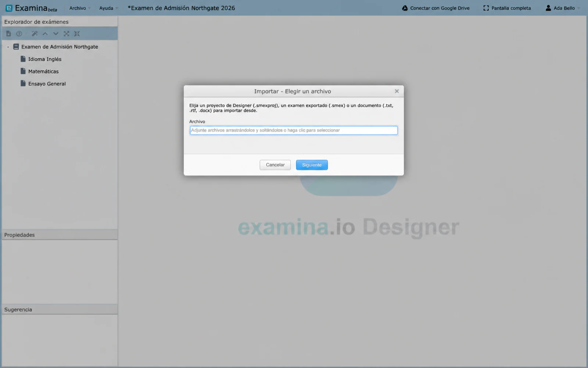Click the Importar - Elegir un archivo title
588x368 pixels.
click(x=293, y=91)
